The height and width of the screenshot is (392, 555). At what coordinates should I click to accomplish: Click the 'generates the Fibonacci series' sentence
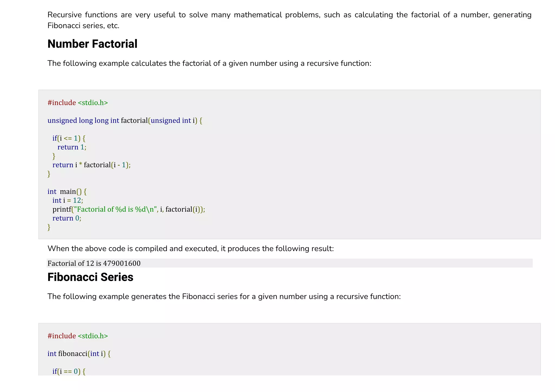pos(224,297)
